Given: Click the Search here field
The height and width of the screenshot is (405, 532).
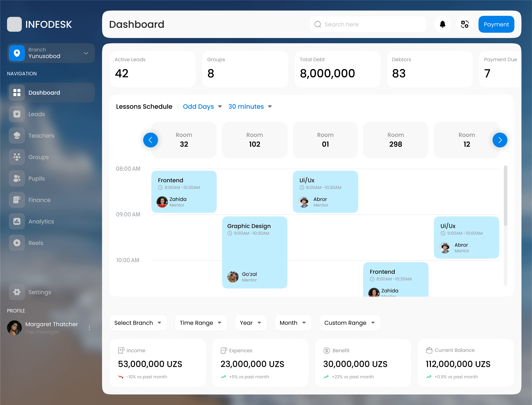Looking at the screenshot, I should point(368,24).
